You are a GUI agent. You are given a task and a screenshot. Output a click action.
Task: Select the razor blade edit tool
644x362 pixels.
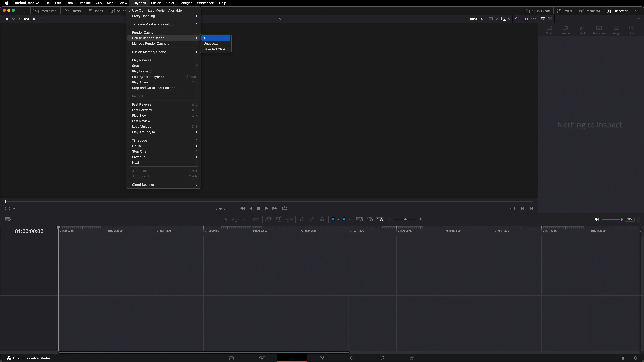(256, 219)
